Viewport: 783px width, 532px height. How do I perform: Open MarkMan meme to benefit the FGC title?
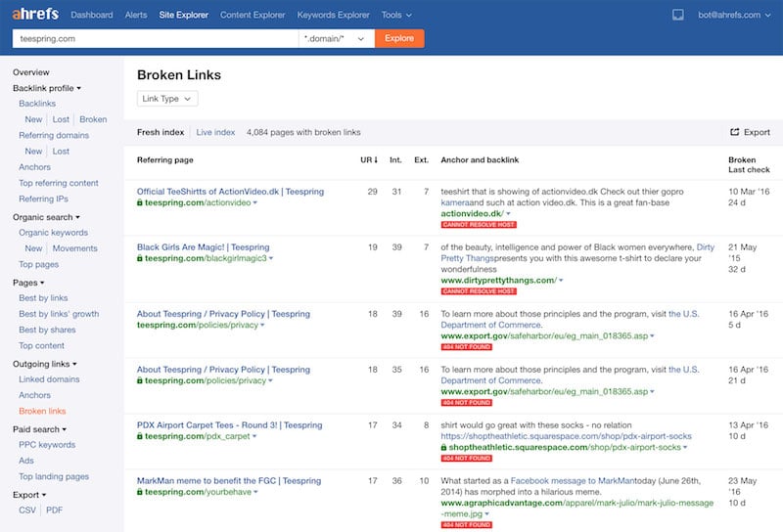pyautogui.click(x=229, y=480)
